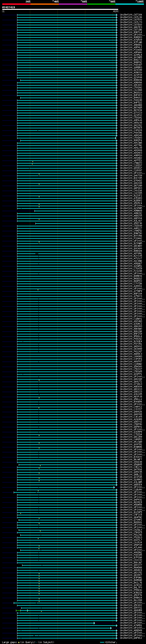
Task: Select the orange ~40% identity swatch
Action: (45, 4)
